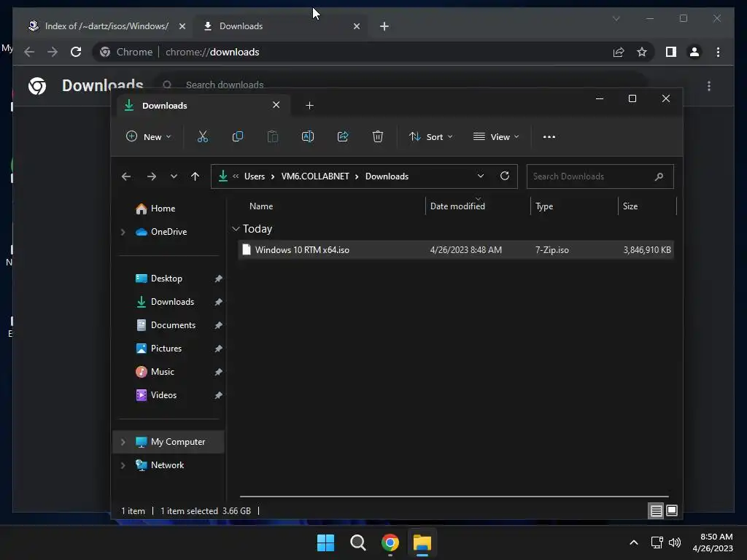The width and height of the screenshot is (747, 560).
Task: Collapse the Today group
Action: click(236, 229)
